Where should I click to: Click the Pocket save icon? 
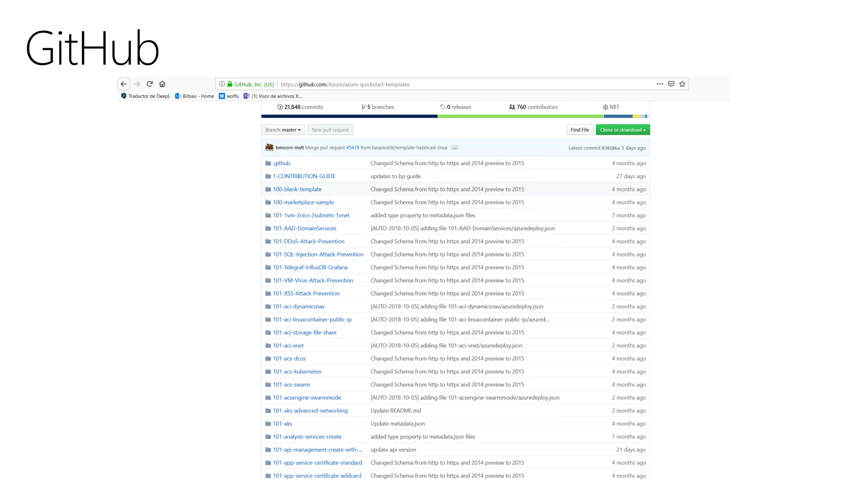pyautogui.click(x=671, y=84)
